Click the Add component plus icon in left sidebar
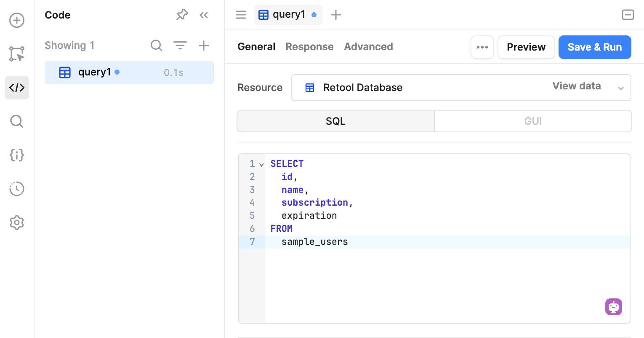 (17, 20)
